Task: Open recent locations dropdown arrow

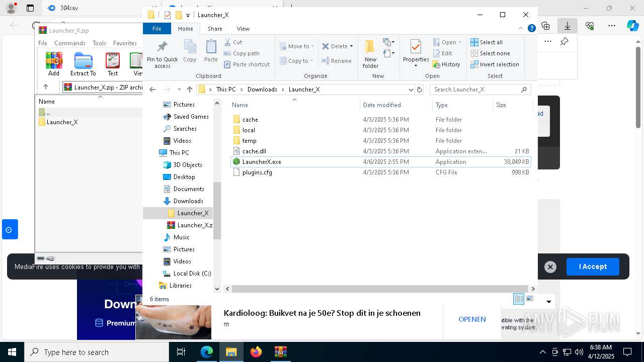Action: 179,89
